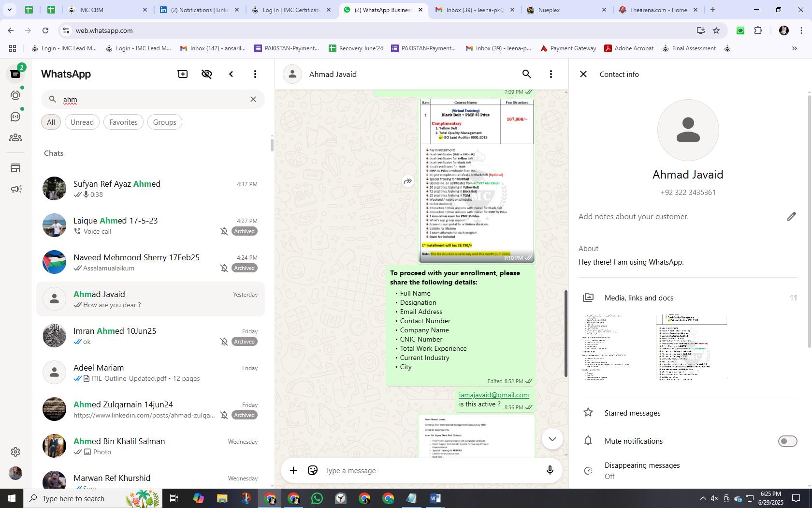Reload the WhatsApp web page
812x508 pixels.
45,30
